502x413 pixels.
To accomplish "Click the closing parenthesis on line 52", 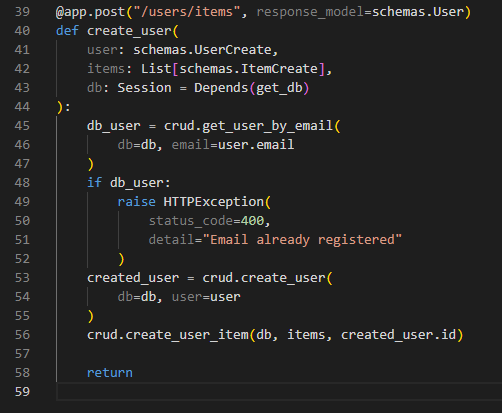I will [x=121, y=259].
